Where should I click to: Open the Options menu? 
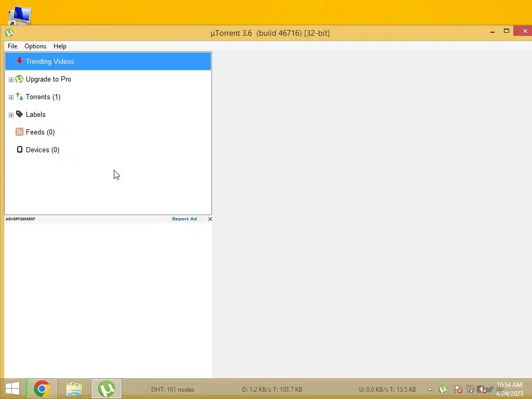pyautogui.click(x=35, y=46)
